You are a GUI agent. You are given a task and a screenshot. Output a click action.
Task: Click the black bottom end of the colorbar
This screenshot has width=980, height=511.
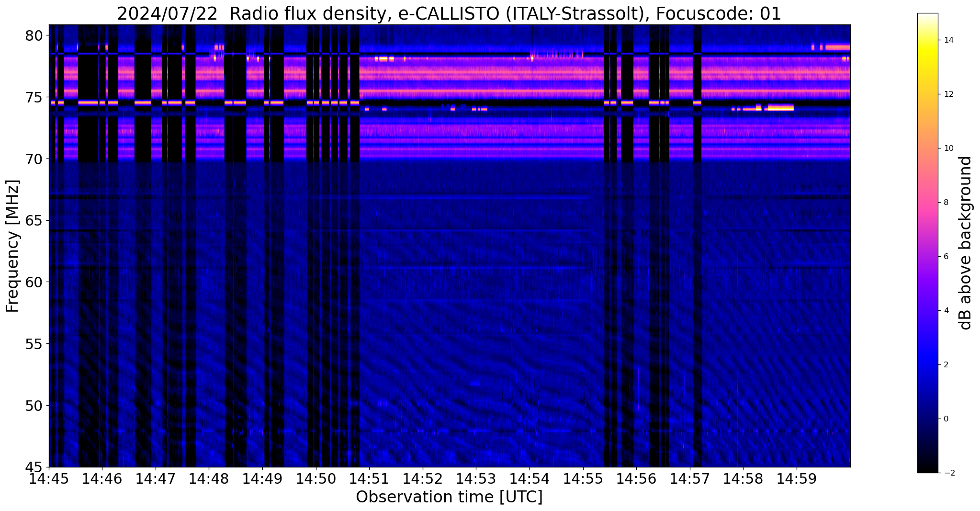927,468
